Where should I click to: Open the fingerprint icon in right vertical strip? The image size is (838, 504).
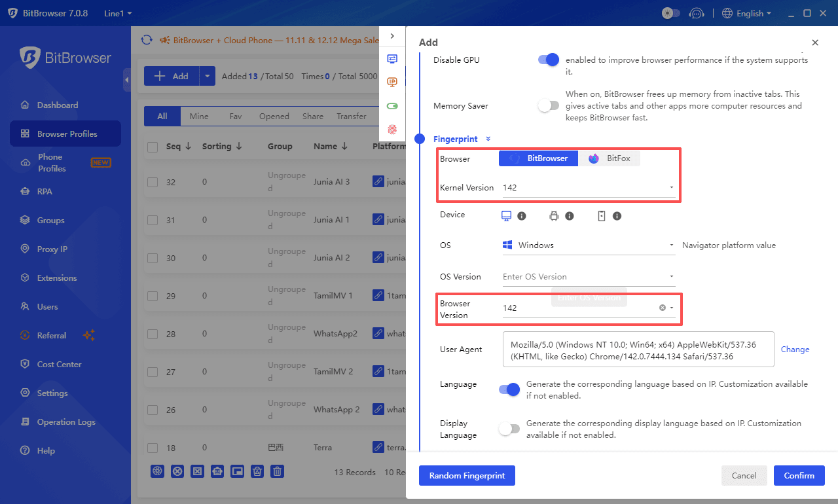click(x=392, y=130)
